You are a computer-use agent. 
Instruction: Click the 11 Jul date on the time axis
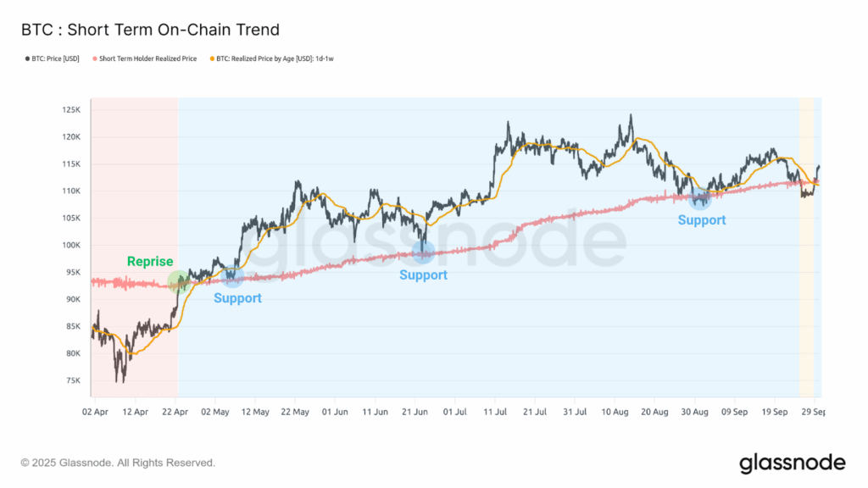pyautogui.click(x=494, y=412)
